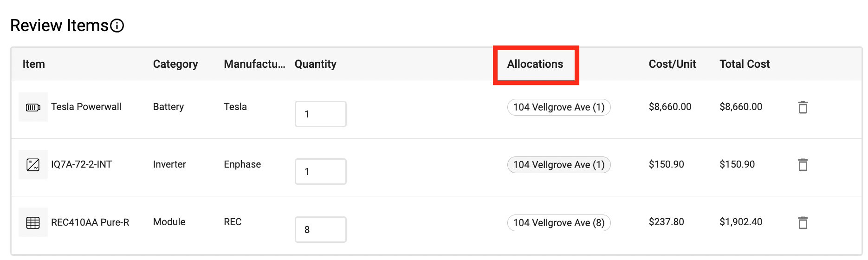868x260 pixels.
Task: Click the Review Items info icon
Action: 117,26
